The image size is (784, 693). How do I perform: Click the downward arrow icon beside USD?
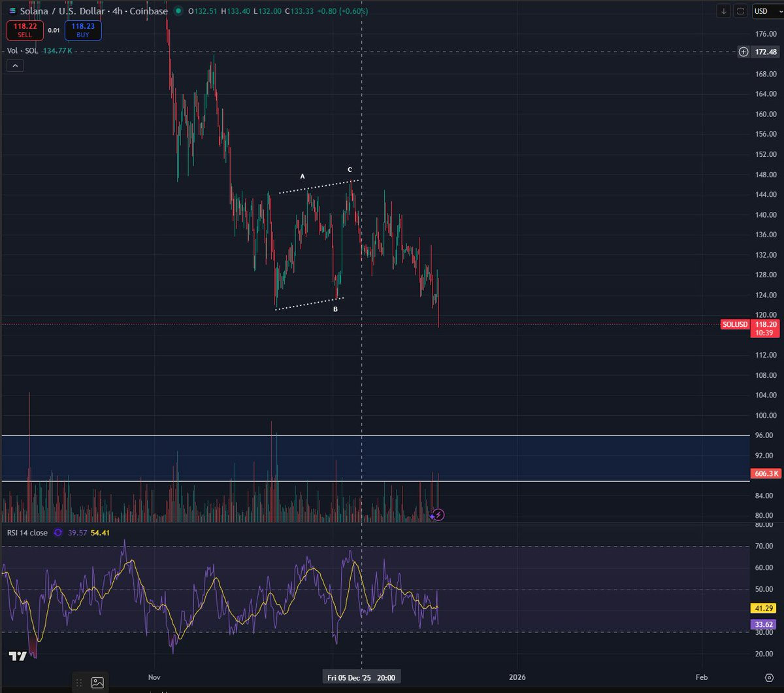[x=724, y=11]
